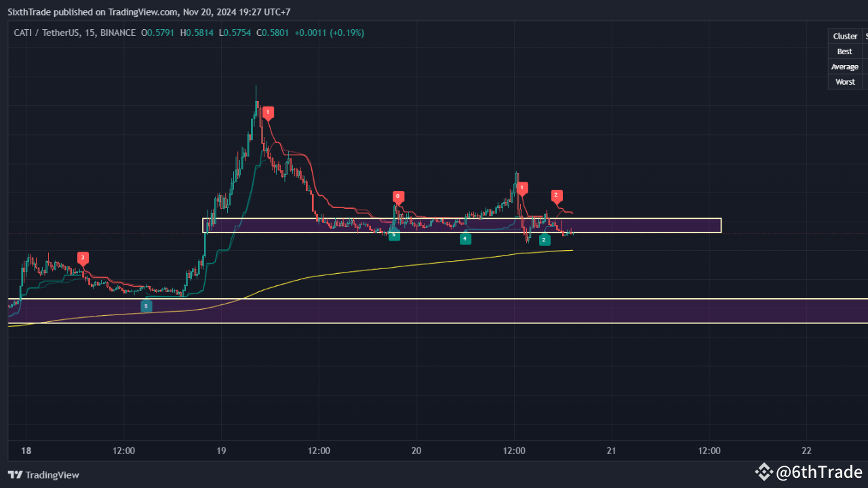Select the green "4" marker below the resistance box
Viewport: 868px width, 488px height.
tap(465, 239)
